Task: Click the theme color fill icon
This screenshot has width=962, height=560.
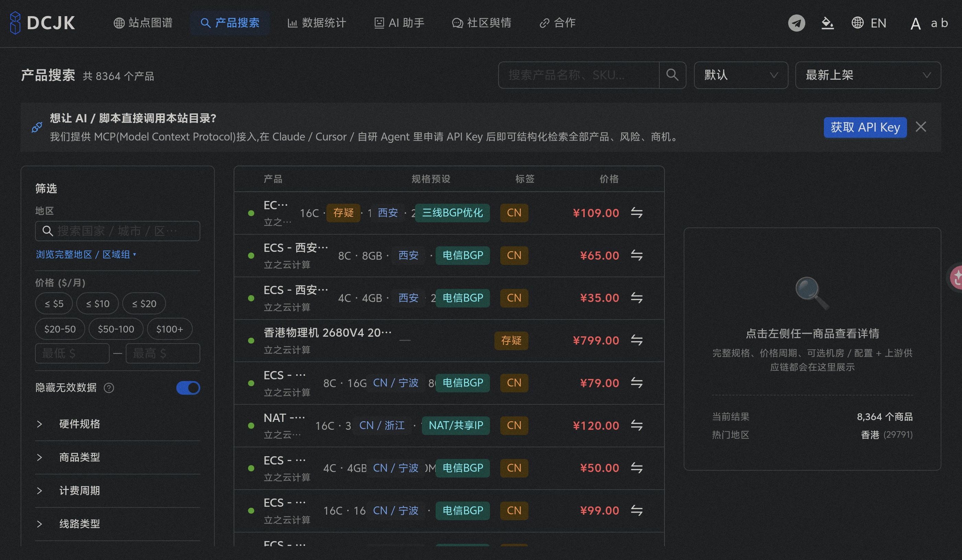Action: point(827,23)
